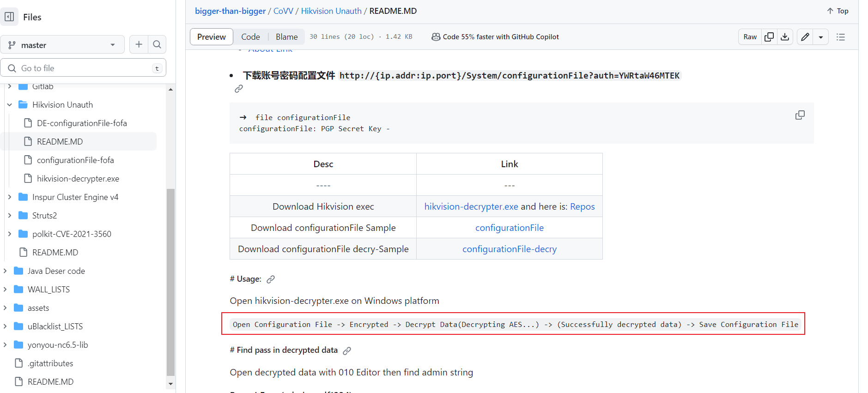Image resolution: width=868 pixels, height=393 pixels.
Task: Click file tree scrollbar down arrow
Action: coord(171,384)
